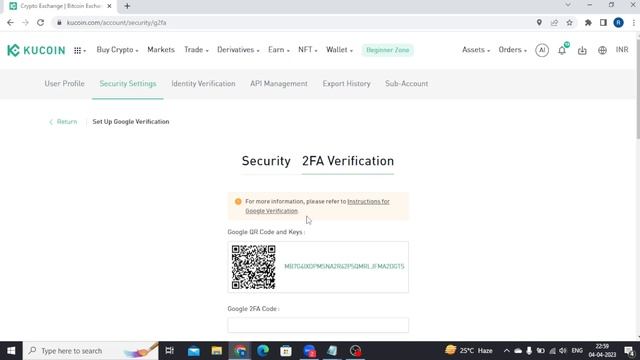The width and height of the screenshot is (640, 360).
Task: Click the Google QR code image
Action: point(253,267)
